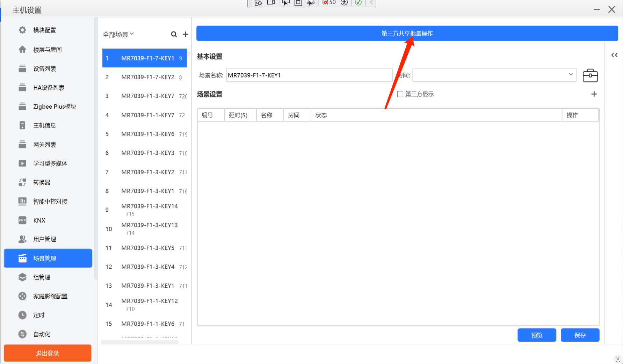Expand the 全部场景 filter dropdown

(118, 34)
